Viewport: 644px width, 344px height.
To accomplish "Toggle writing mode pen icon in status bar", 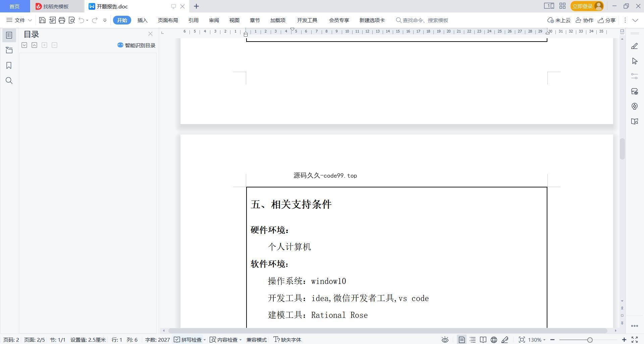I will 505,340.
